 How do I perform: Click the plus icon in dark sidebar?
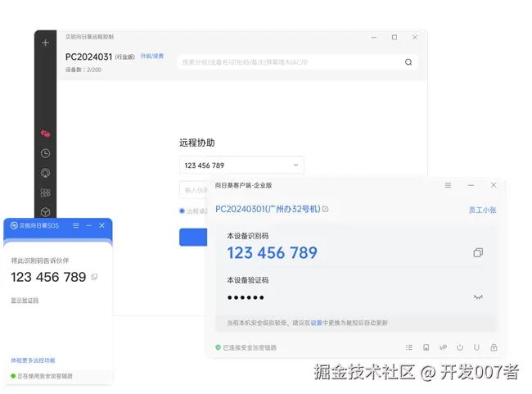46,43
